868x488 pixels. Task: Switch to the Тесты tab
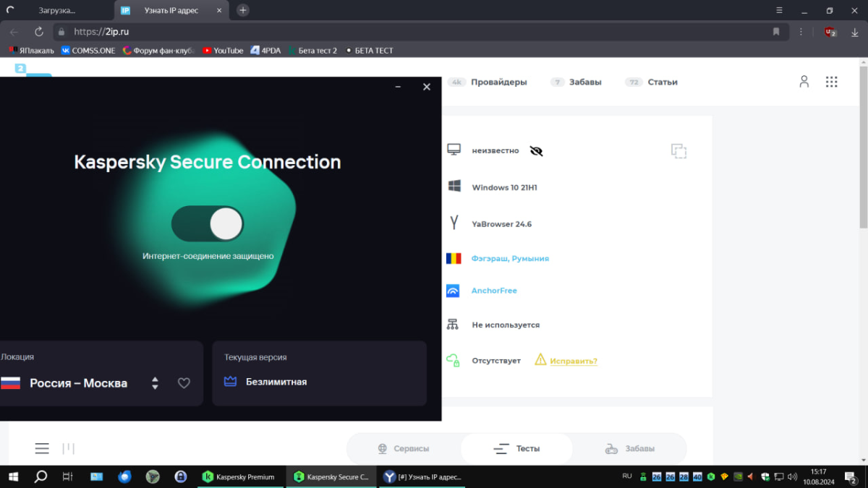516,448
